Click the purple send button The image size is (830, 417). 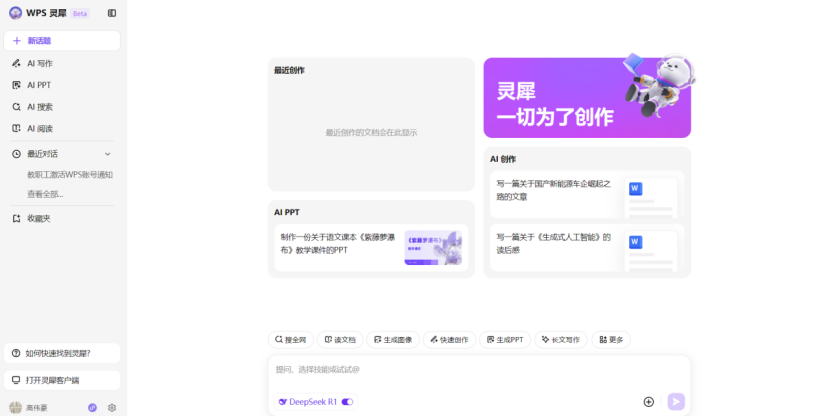pyautogui.click(x=676, y=402)
